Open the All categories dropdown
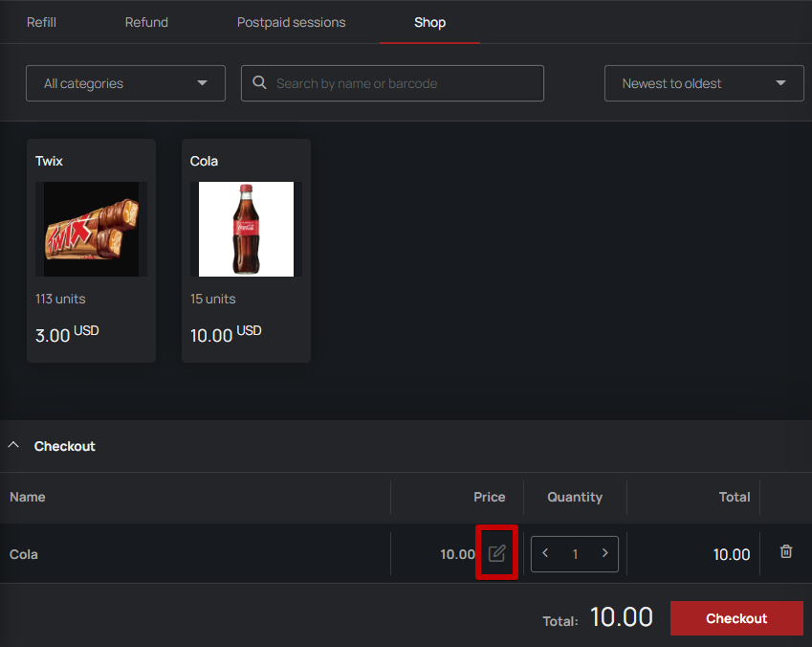The image size is (812, 647). pos(126,83)
